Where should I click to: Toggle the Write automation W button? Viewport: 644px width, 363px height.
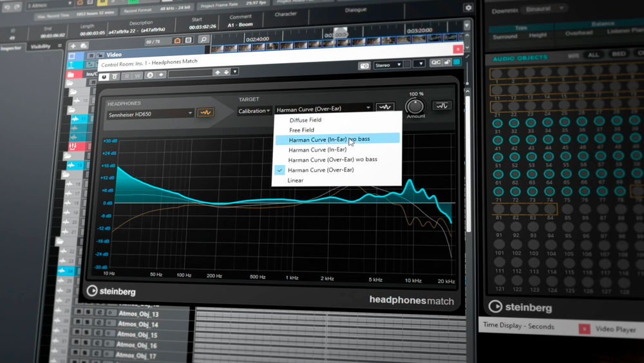point(138,75)
